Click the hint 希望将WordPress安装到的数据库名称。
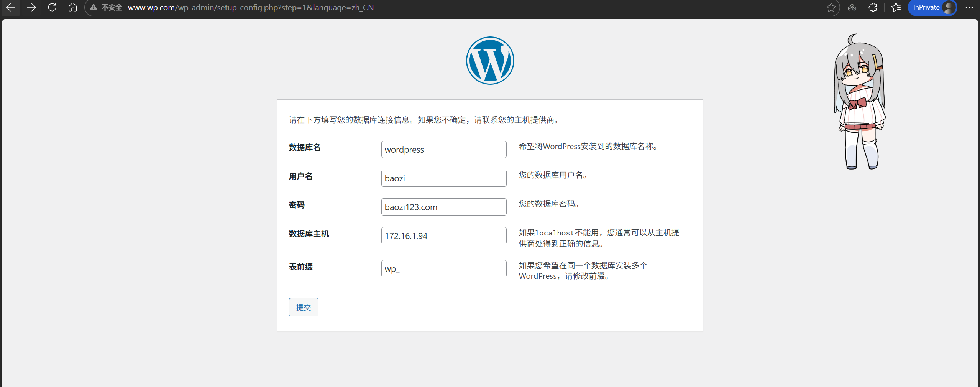The height and width of the screenshot is (387, 980). (x=588, y=147)
